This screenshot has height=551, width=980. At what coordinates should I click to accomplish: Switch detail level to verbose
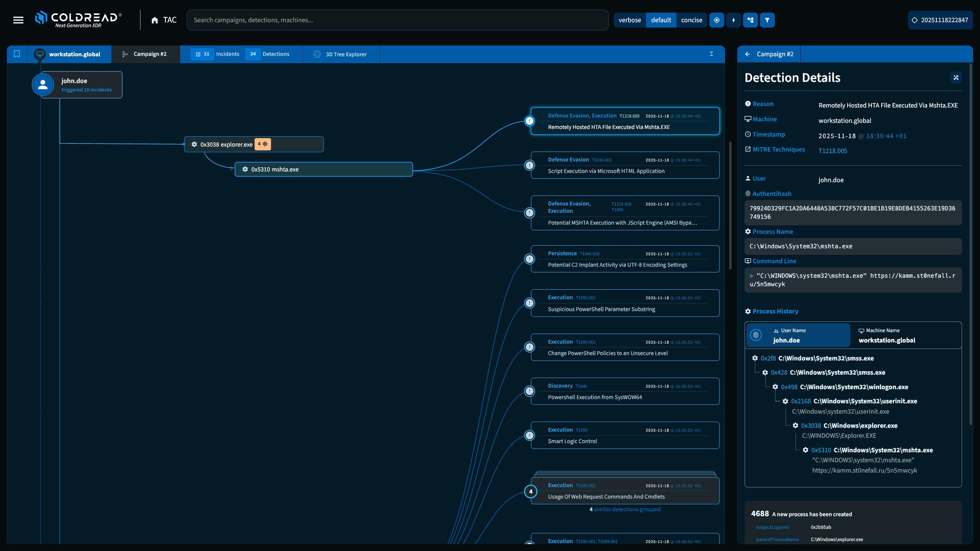tap(629, 20)
